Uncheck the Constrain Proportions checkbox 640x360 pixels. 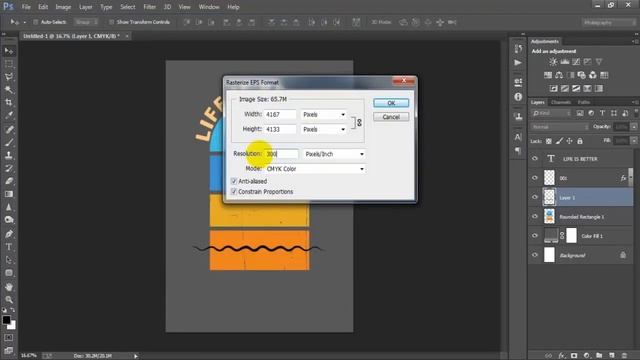pyautogui.click(x=234, y=191)
